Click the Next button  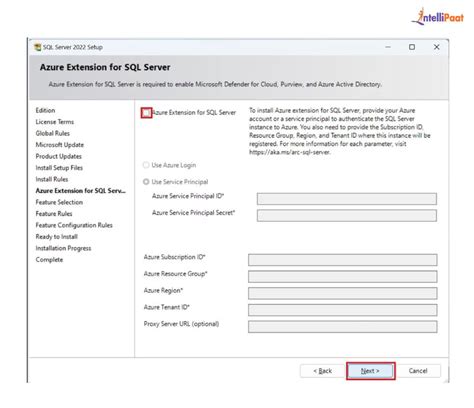(x=370, y=371)
